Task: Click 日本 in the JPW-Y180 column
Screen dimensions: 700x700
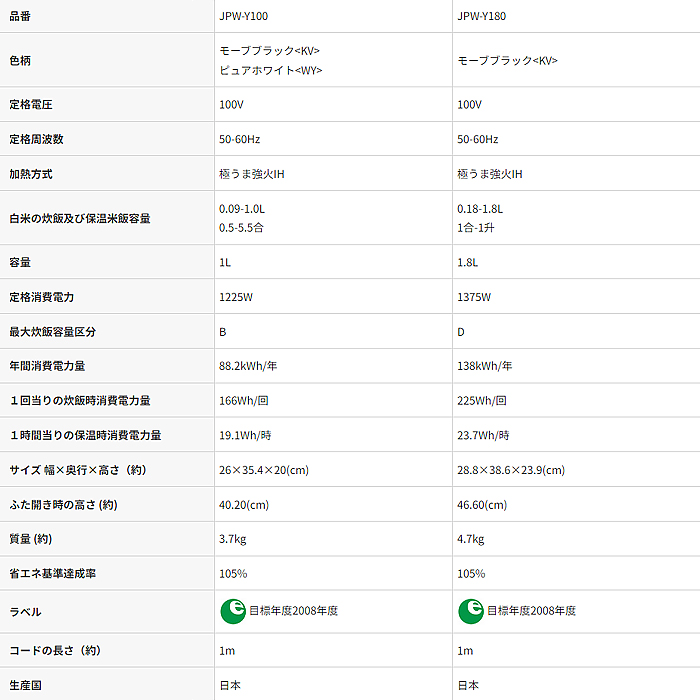Action: point(468,685)
